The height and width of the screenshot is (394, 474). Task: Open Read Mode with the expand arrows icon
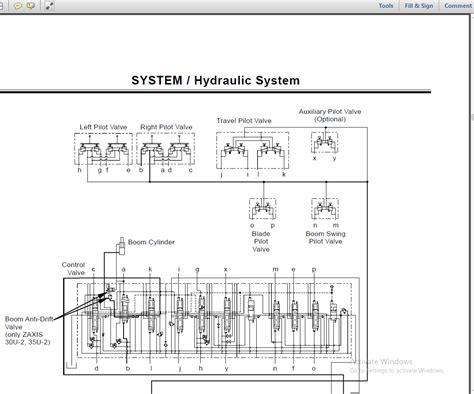(x=49, y=6)
